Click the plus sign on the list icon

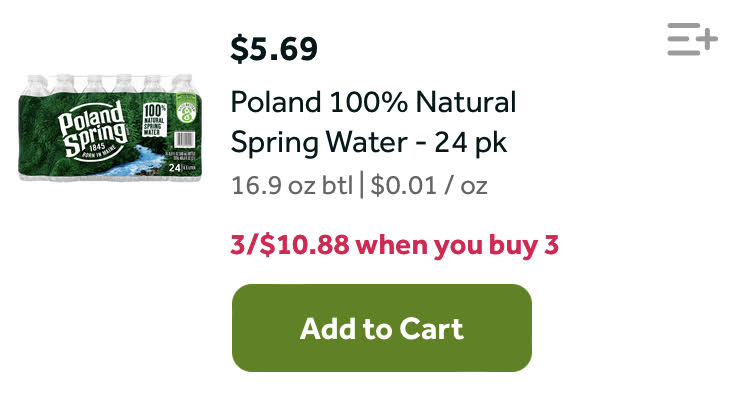coord(707,39)
